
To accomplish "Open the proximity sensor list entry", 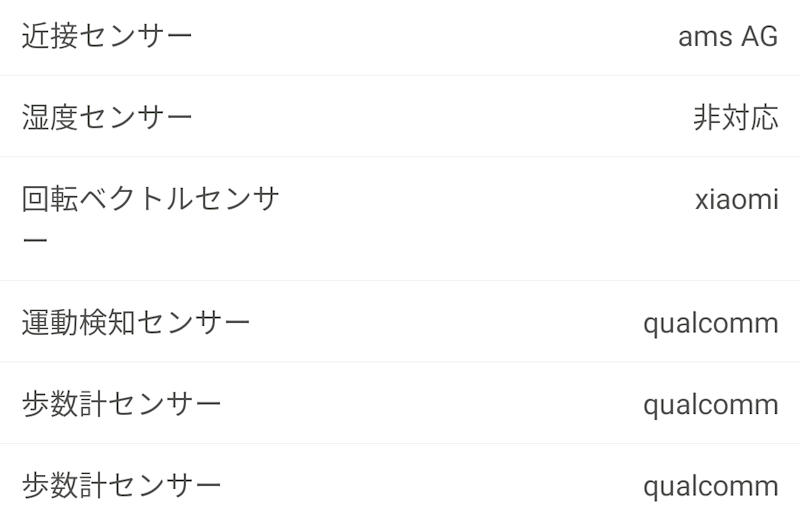I will [400, 37].
